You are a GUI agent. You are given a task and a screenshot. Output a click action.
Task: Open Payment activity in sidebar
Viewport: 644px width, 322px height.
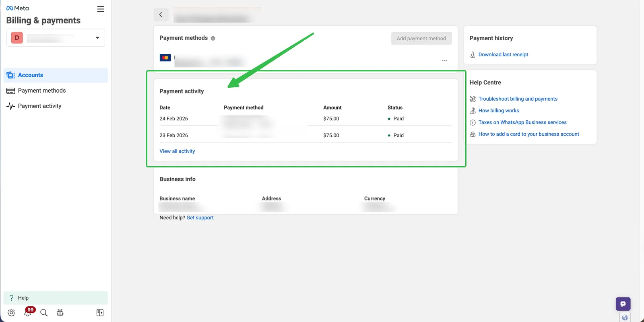click(x=39, y=106)
